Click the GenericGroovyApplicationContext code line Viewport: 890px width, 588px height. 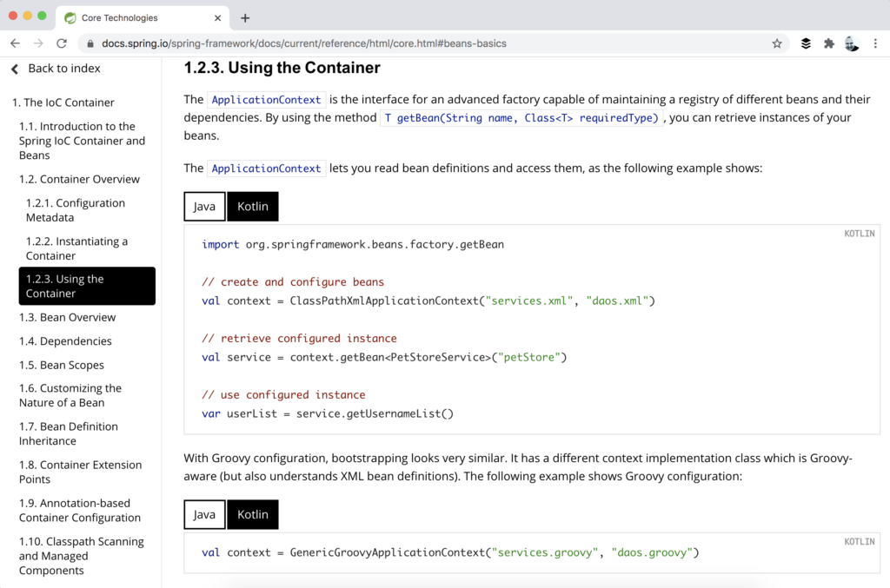pyautogui.click(x=451, y=552)
